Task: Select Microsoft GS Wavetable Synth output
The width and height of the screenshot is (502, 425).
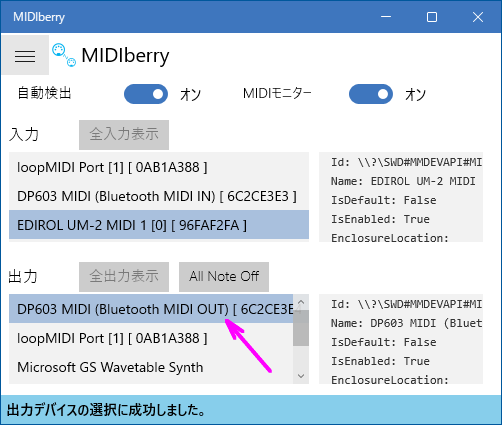Action: 151,367
